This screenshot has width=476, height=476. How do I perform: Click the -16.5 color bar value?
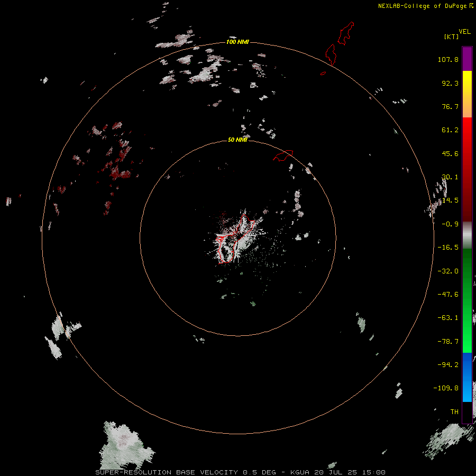[448, 248]
